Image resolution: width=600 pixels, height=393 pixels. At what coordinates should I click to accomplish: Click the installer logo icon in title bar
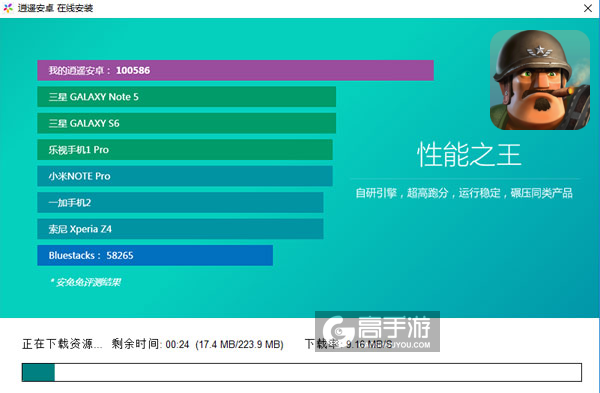[x=8, y=8]
